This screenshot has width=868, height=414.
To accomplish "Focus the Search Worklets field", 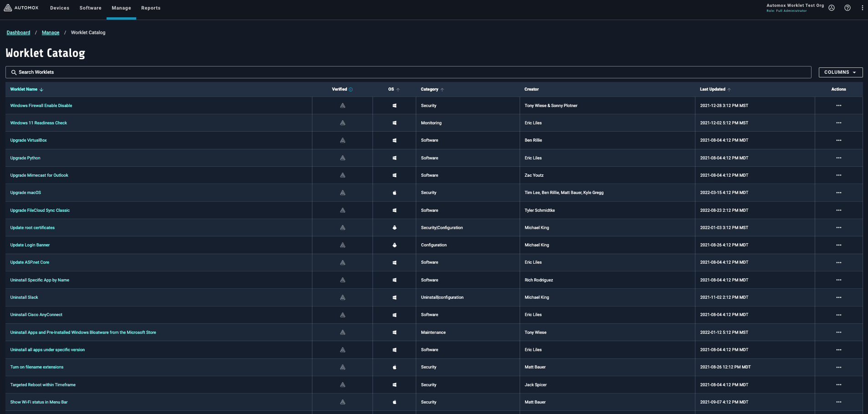I will pyautogui.click(x=408, y=72).
